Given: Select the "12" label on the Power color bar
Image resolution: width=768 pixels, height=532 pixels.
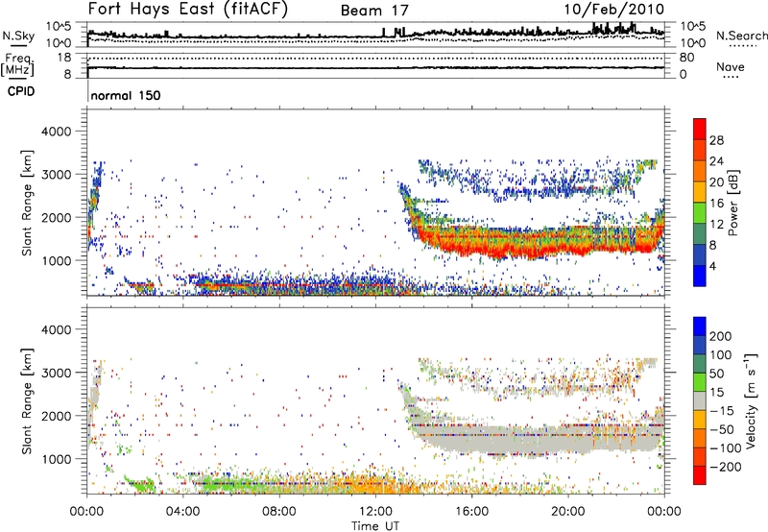Looking at the screenshot, I should (716, 225).
